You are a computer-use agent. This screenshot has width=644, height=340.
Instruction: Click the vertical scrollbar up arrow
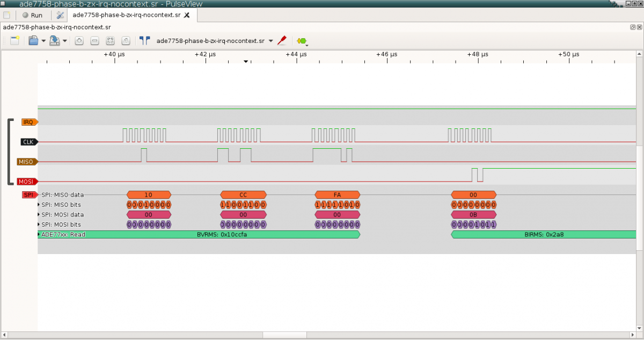pos(640,54)
